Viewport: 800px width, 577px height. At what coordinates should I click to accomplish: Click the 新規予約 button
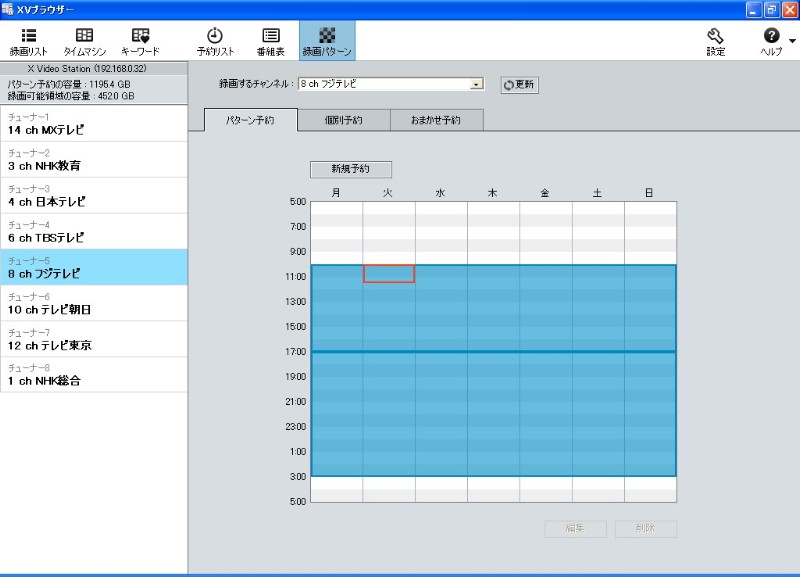pos(350,169)
